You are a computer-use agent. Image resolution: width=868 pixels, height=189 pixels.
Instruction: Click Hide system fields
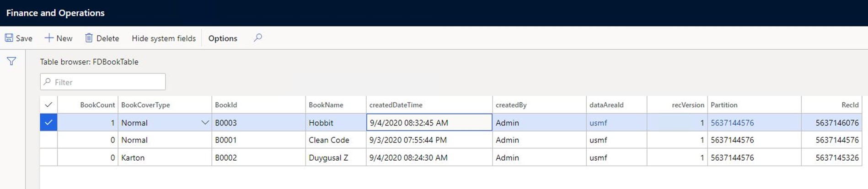pyautogui.click(x=164, y=38)
